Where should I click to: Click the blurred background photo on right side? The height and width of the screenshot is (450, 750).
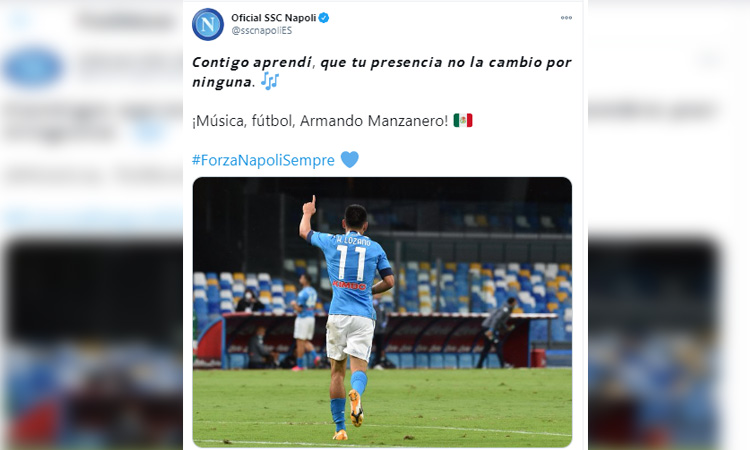[x=654, y=342]
